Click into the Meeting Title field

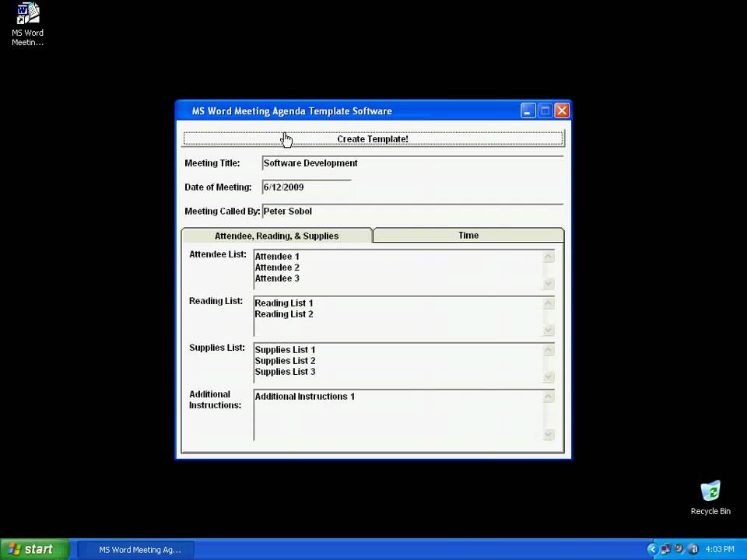[x=412, y=163]
